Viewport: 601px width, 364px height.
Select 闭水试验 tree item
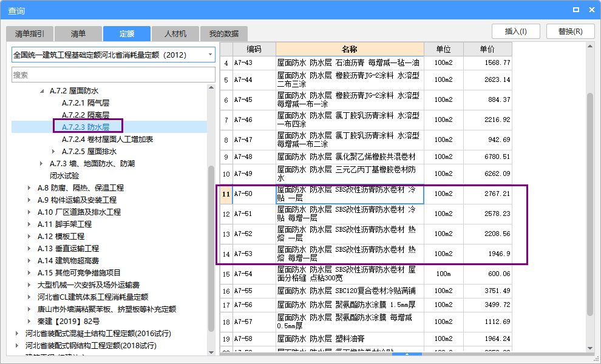pos(64,176)
